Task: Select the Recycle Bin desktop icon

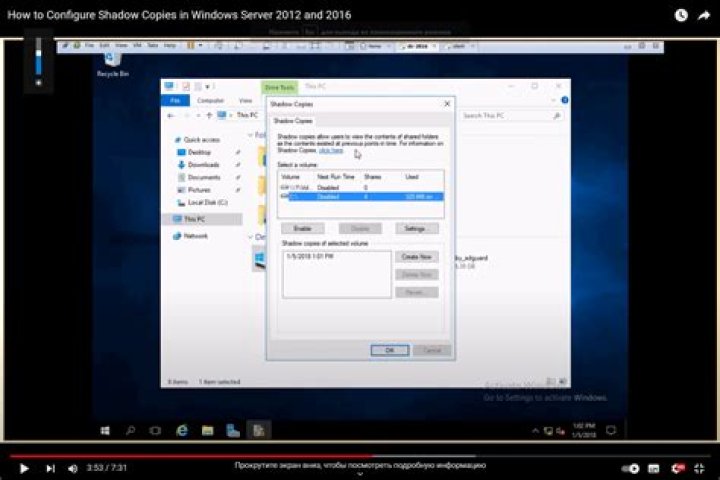Action: (112, 64)
